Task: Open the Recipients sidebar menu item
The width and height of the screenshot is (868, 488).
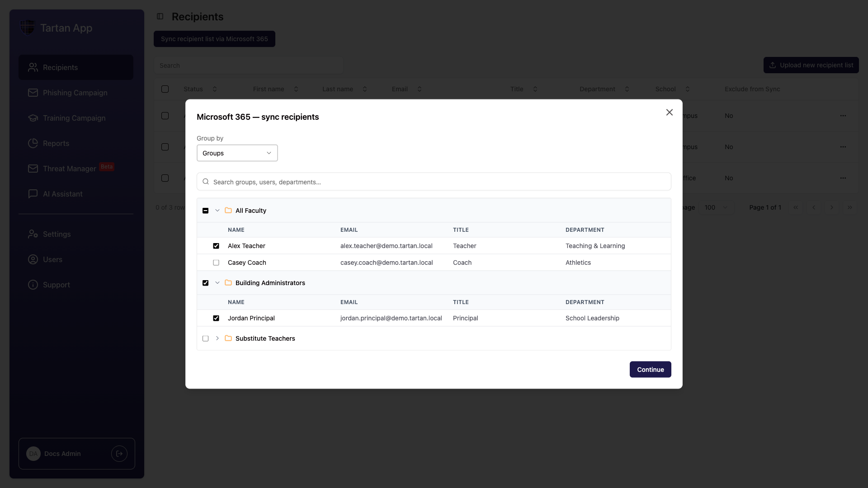Action: coord(76,67)
